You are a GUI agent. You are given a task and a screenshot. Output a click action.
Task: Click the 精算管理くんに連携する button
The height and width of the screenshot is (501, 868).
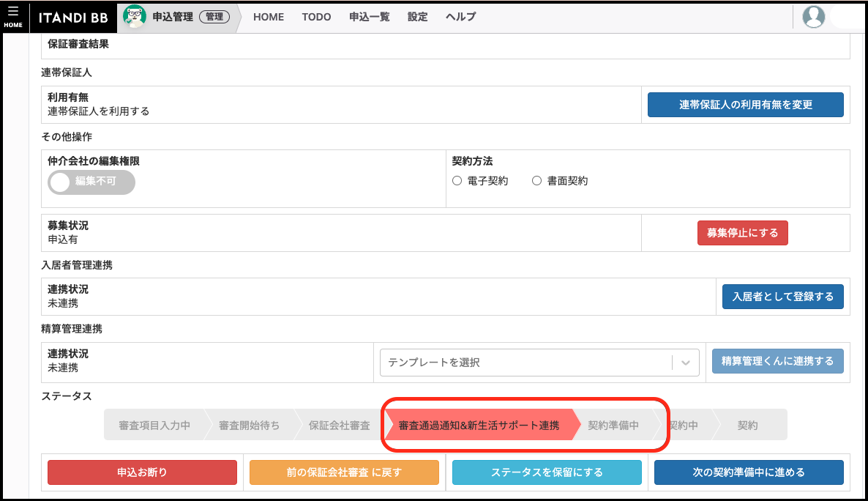[x=778, y=360]
